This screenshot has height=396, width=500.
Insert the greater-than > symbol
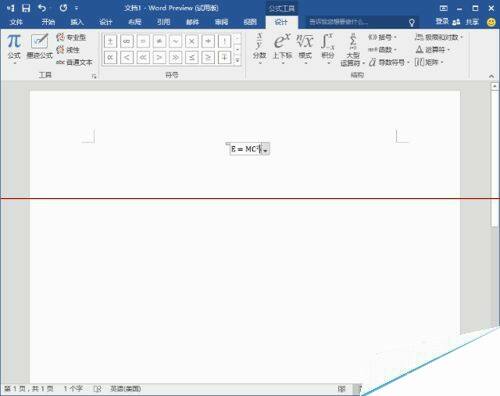[159, 58]
